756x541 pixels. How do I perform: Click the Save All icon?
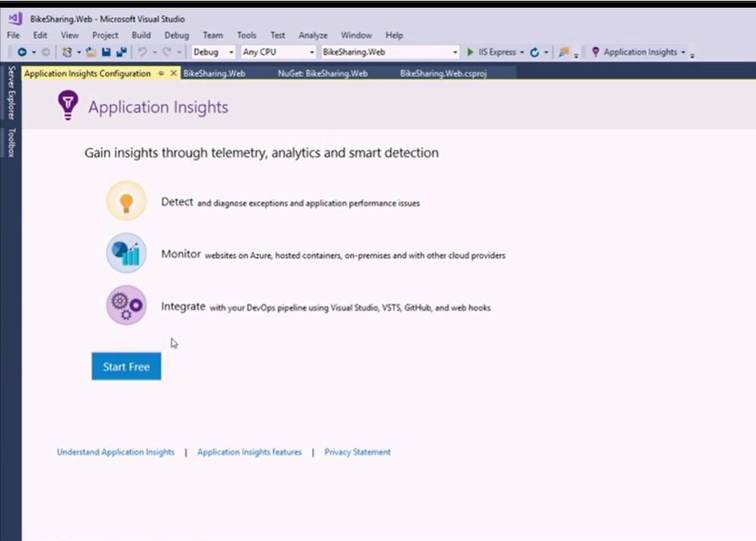point(122,52)
